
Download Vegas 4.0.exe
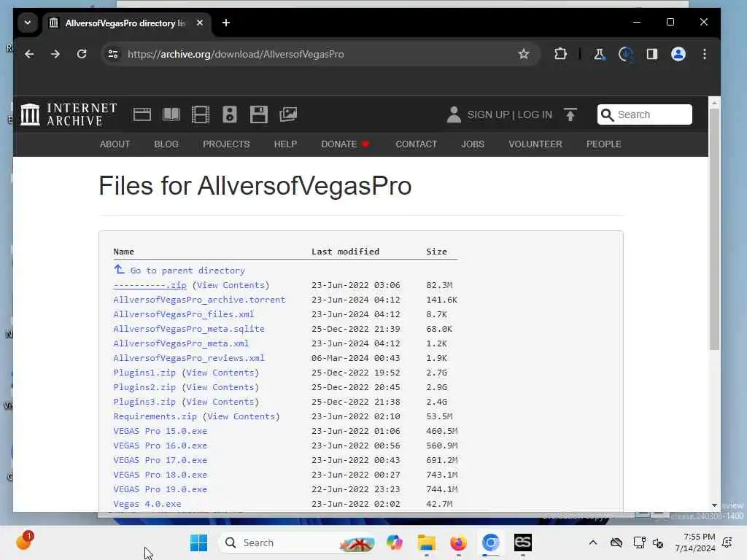click(x=147, y=504)
